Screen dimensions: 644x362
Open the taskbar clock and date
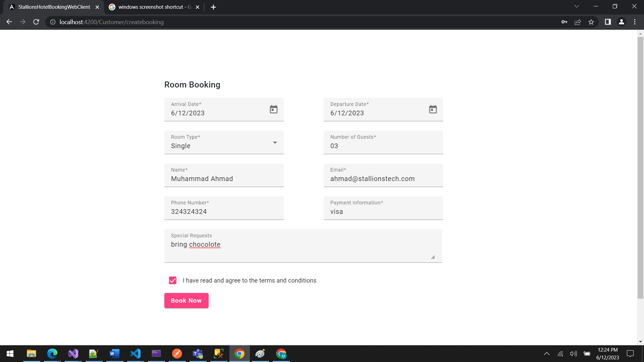point(607,354)
